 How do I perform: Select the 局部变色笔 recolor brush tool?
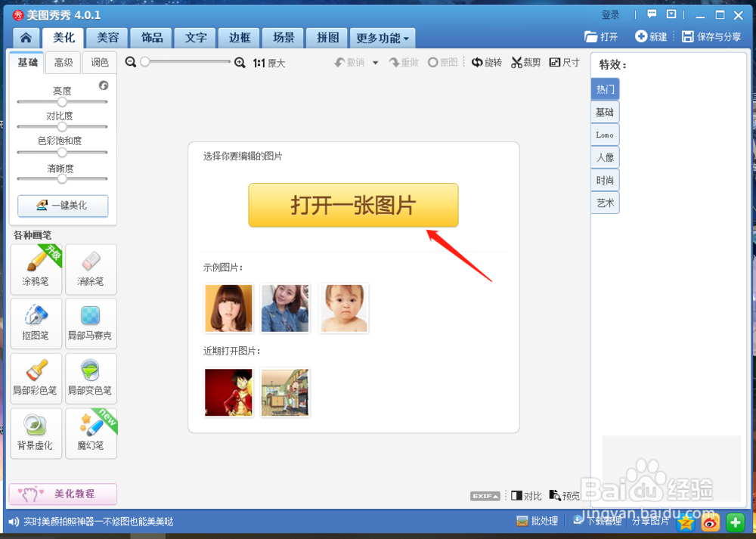click(x=91, y=379)
